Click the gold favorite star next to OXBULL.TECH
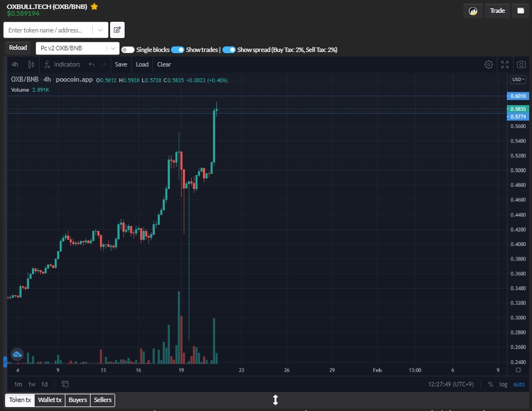The image size is (532, 411). [x=94, y=7]
